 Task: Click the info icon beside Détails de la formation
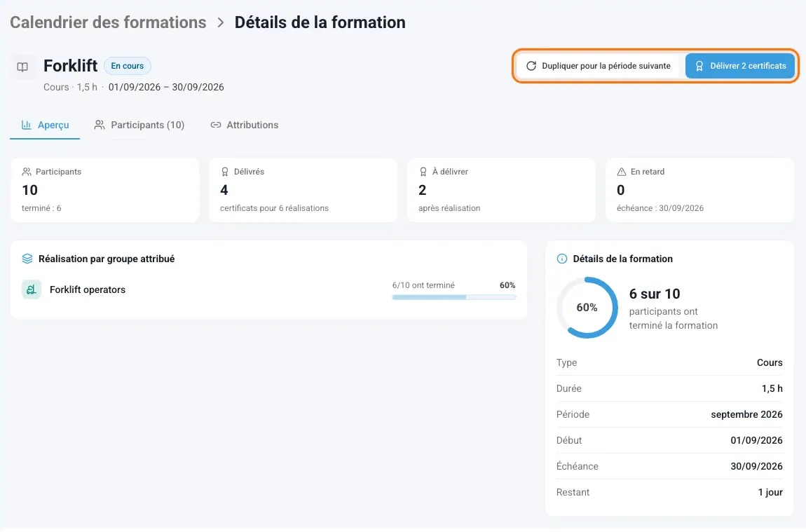[x=562, y=259]
